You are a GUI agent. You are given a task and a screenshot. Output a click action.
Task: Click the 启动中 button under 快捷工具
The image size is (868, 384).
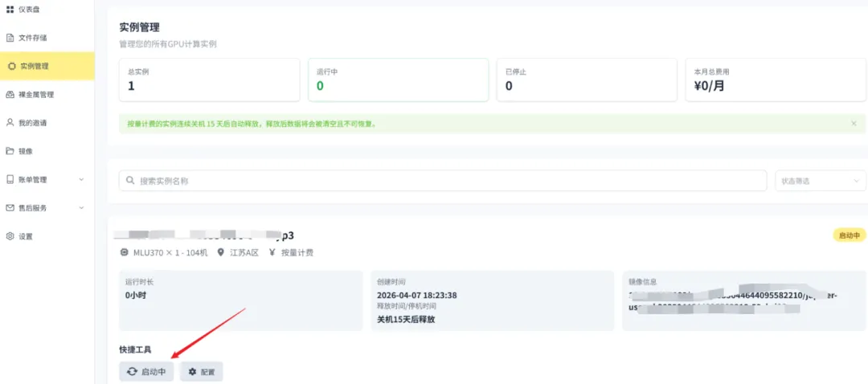pos(146,372)
